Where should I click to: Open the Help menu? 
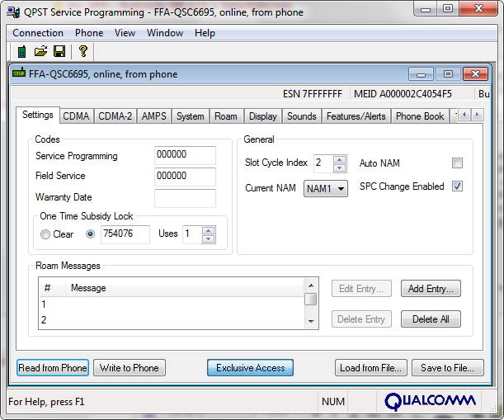tap(205, 33)
